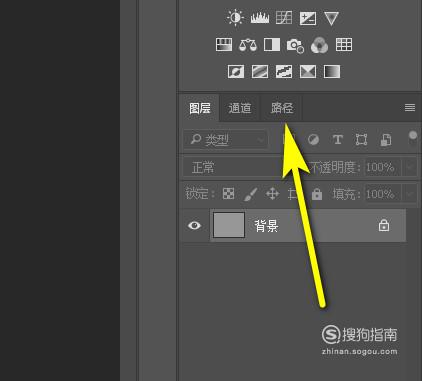Add a Curves adjustment
The height and width of the screenshot is (381, 422).
point(284,18)
